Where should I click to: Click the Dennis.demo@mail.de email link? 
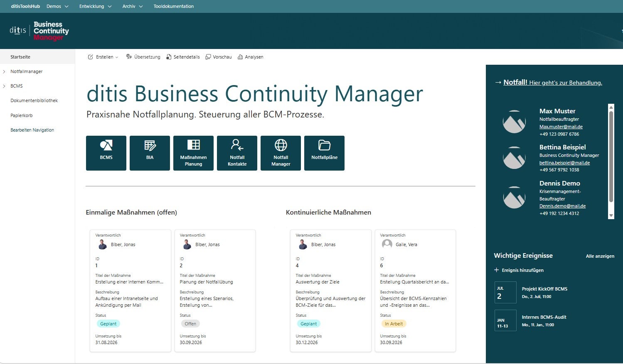[562, 206]
